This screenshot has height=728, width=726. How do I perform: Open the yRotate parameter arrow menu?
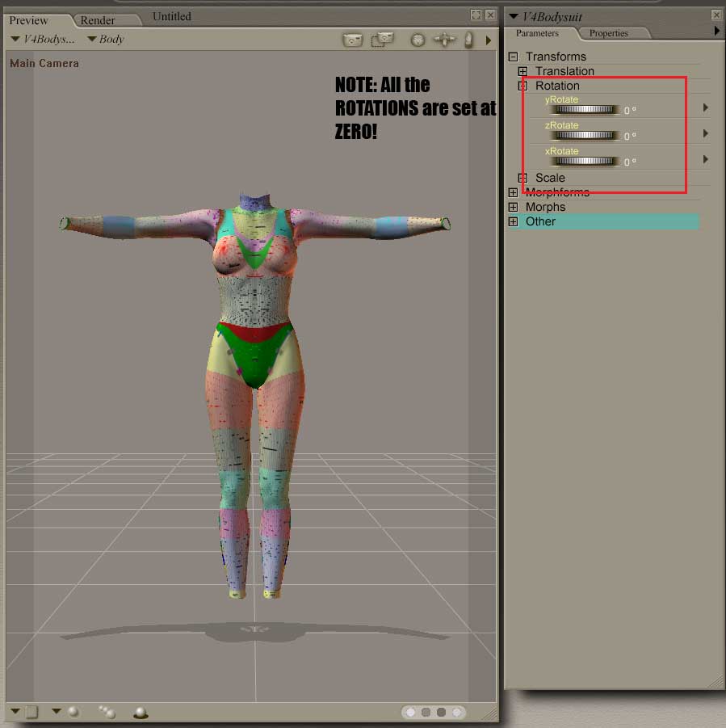(706, 107)
